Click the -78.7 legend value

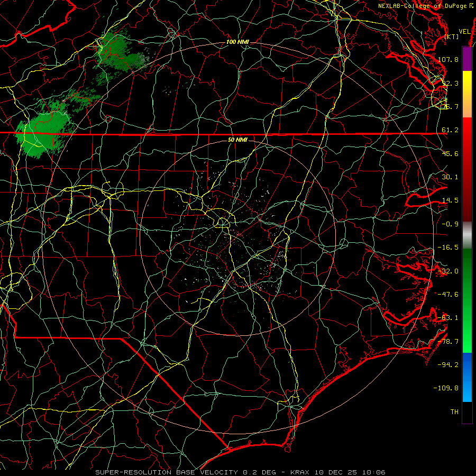[448, 342]
